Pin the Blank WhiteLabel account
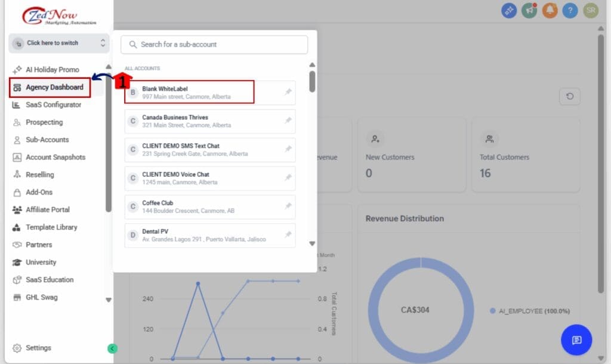 288,92
